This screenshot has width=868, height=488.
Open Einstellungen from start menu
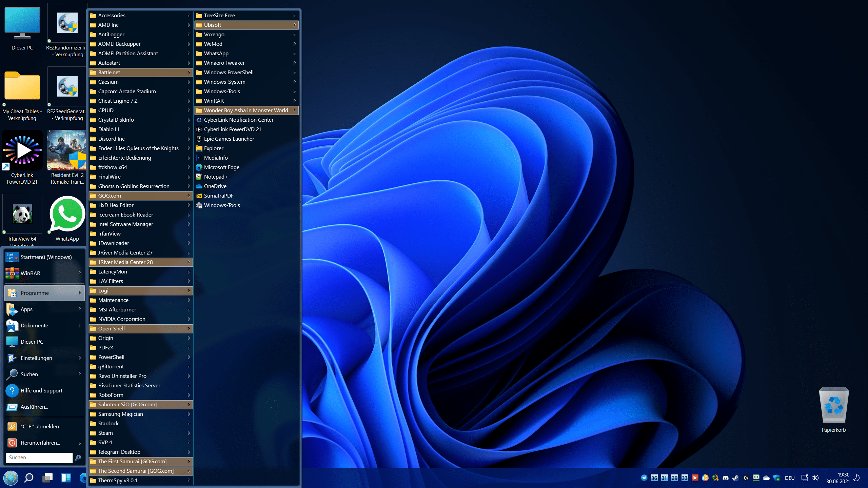(36, 358)
